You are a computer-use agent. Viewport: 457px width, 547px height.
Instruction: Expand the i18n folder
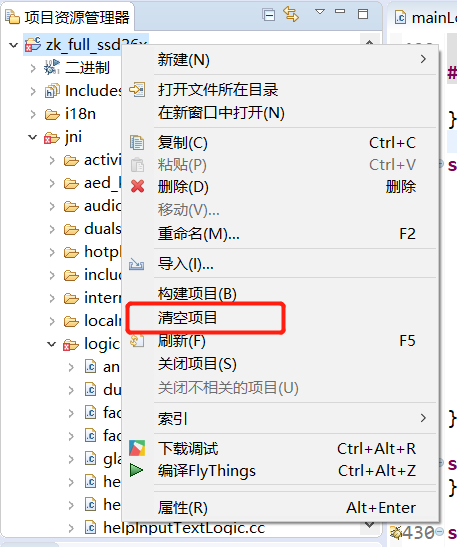pyautogui.click(x=33, y=114)
